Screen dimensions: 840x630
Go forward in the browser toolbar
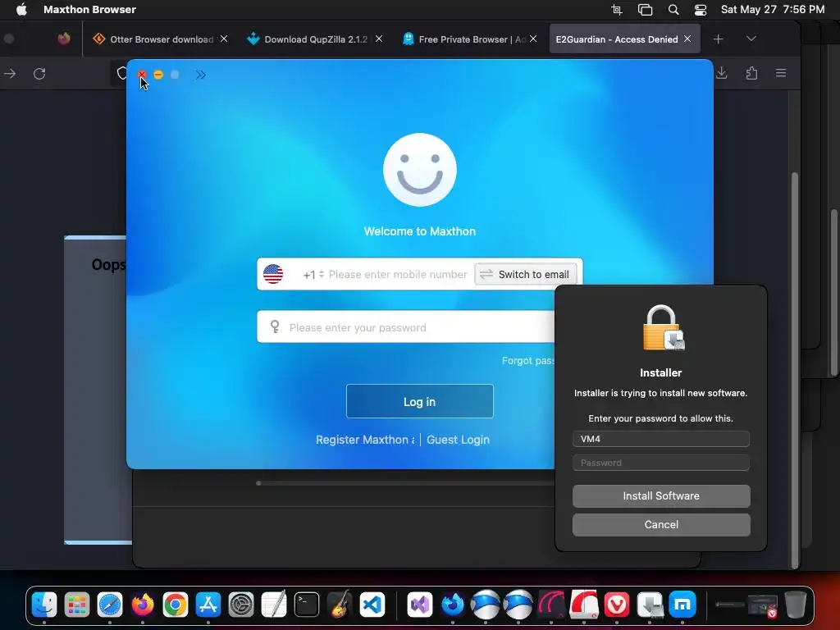10,73
